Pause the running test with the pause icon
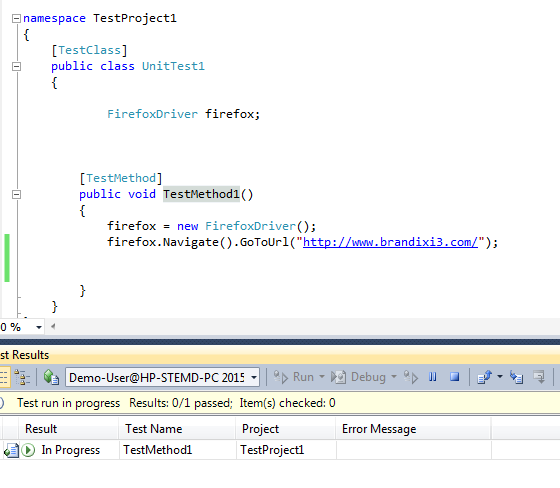This screenshot has width=560, height=488. point(432,377)
